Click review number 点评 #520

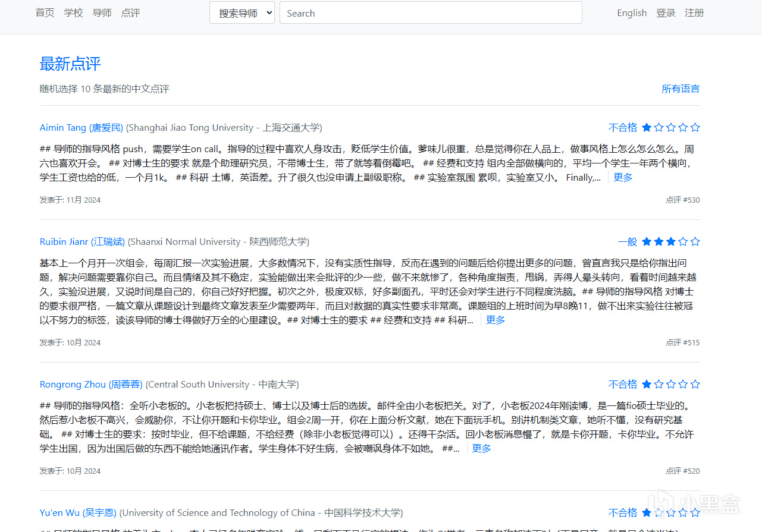(x=683, y=471)
